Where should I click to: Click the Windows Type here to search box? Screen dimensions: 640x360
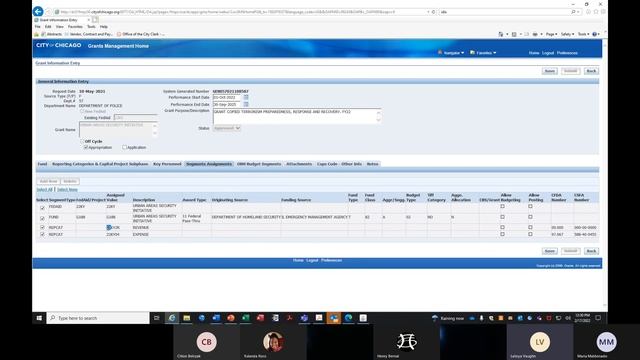[x=98, y=318]
